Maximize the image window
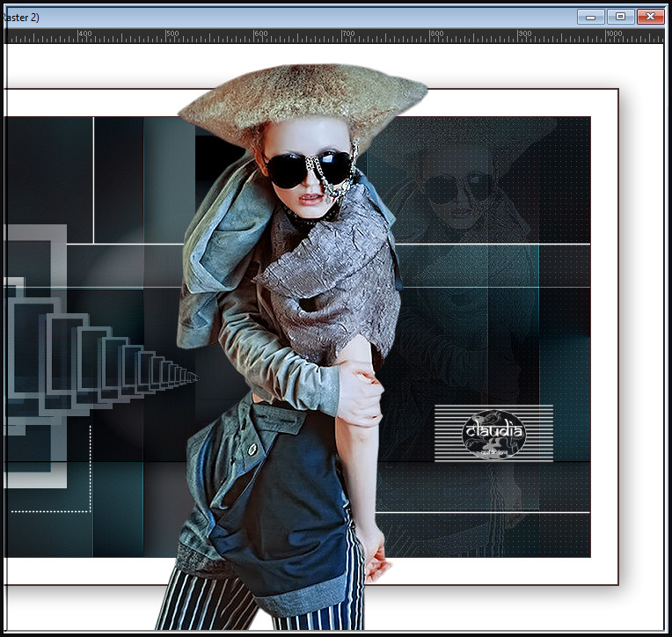672x637 pixels. point(620,17)
